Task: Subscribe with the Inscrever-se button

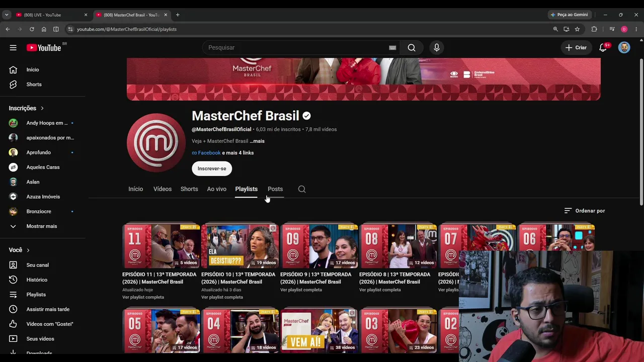Action: (x=212, y=168)
